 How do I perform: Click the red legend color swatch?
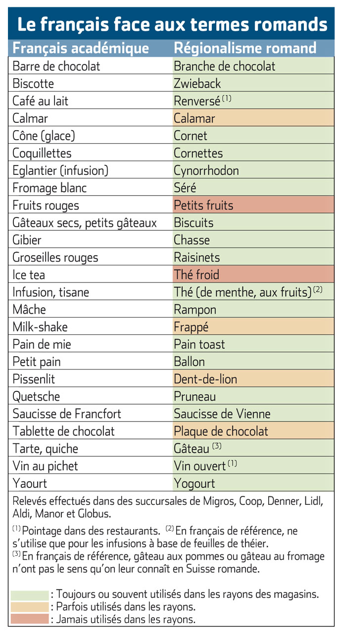[x=30, y=619]
